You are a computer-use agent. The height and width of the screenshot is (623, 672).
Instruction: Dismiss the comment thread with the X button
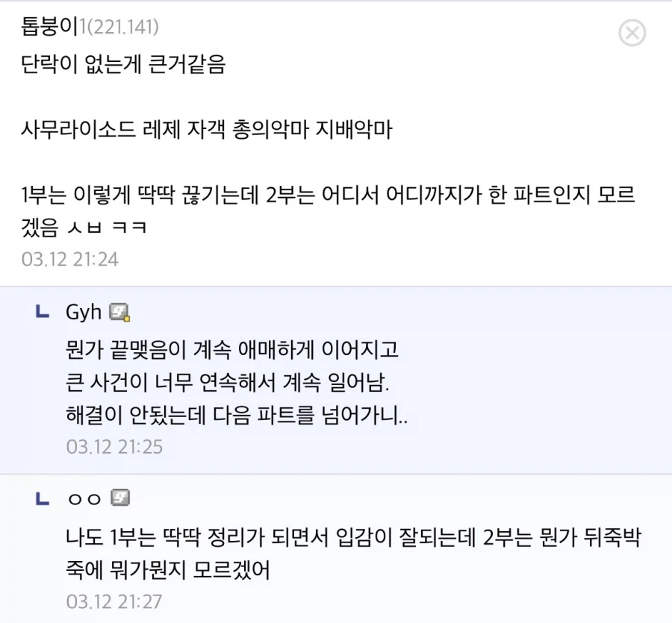633,34
